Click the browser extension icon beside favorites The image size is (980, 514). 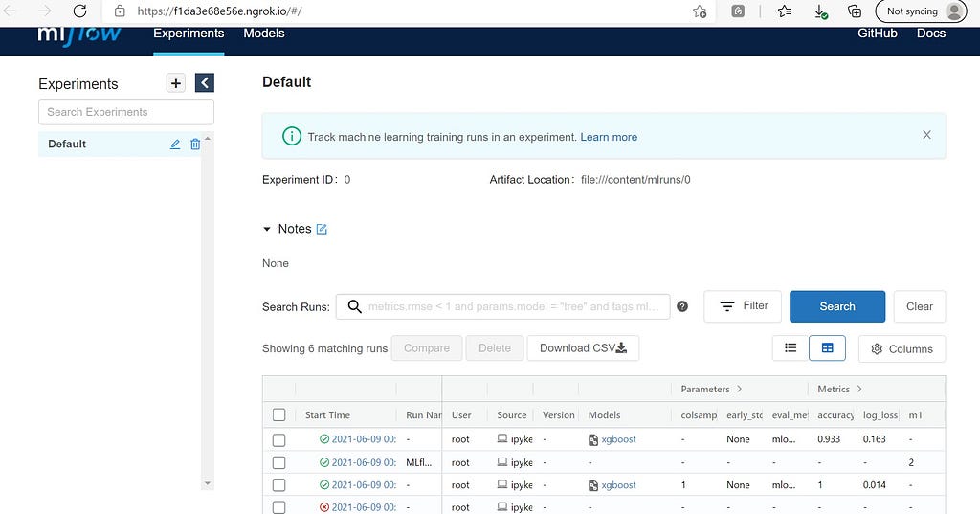(x=738, y=11)
